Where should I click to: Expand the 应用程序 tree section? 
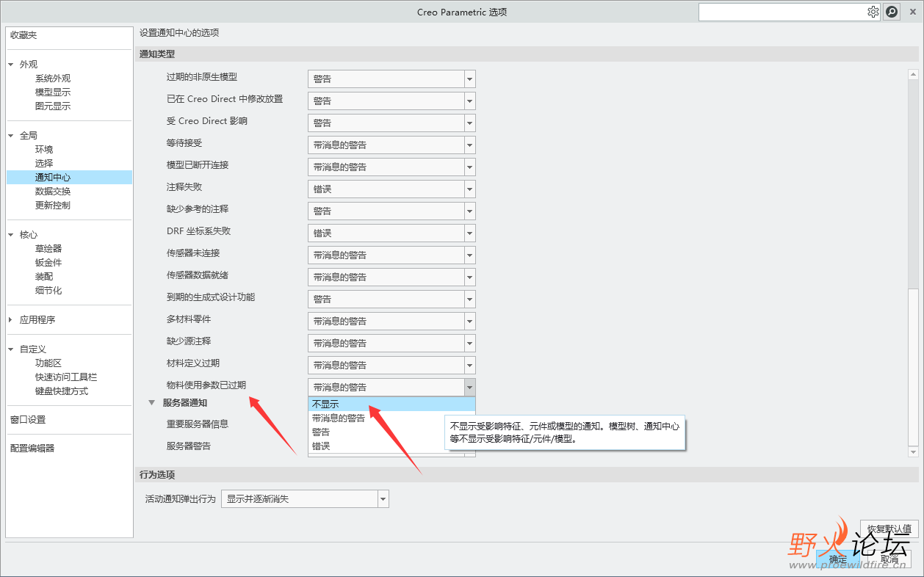11,320
